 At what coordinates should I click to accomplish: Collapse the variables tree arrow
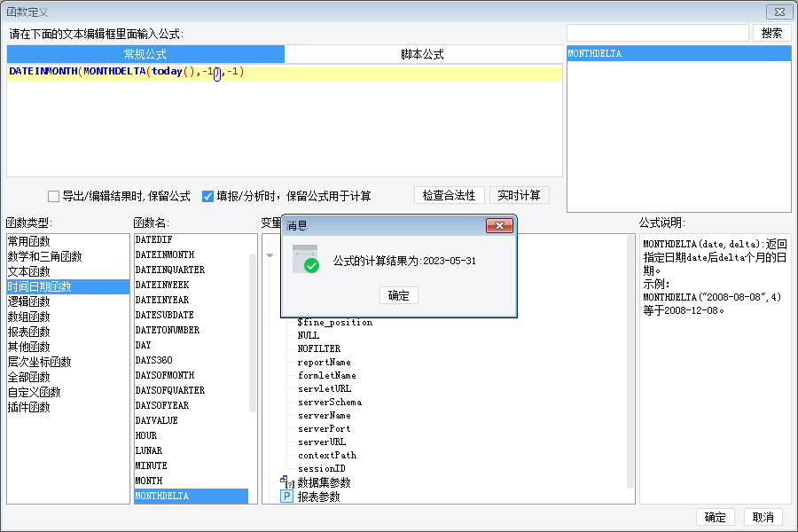tap(270, 255)
